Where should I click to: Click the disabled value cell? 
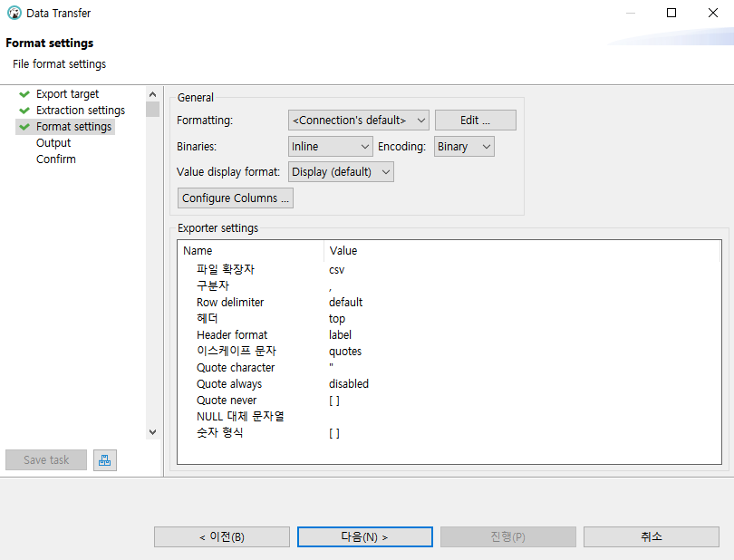click(349, 384)
